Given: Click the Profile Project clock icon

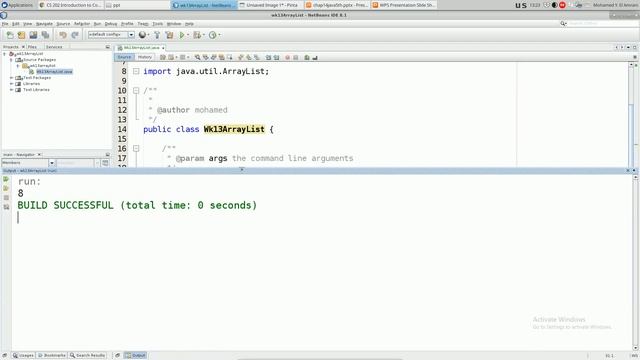Looking at the screenshot, I should click(212, 35).
